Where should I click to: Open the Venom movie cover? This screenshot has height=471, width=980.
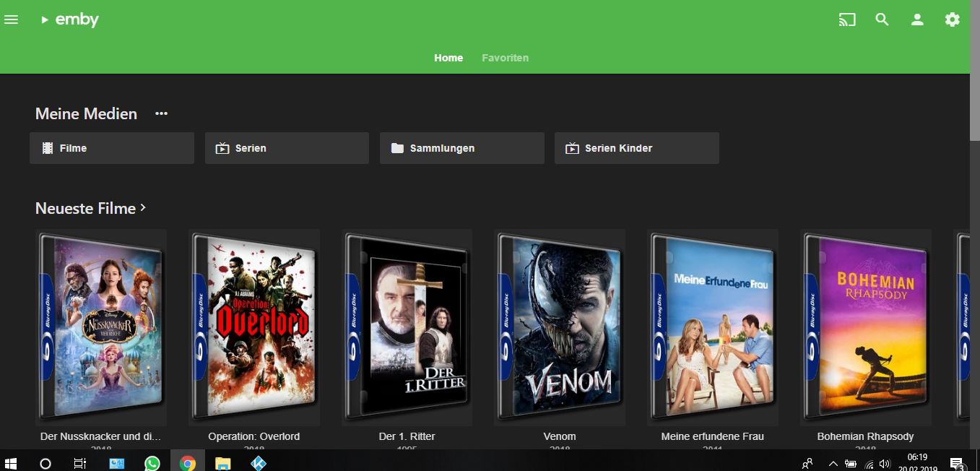click(560, 327)
